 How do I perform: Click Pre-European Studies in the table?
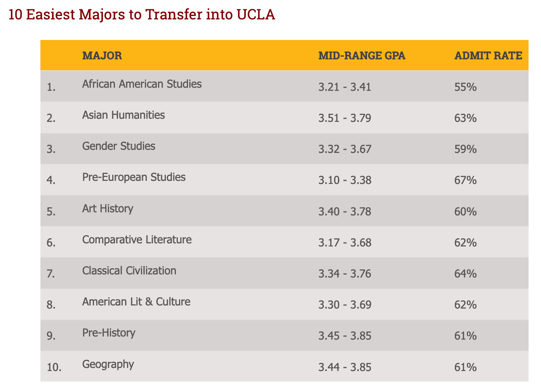[x=134, y=177]
